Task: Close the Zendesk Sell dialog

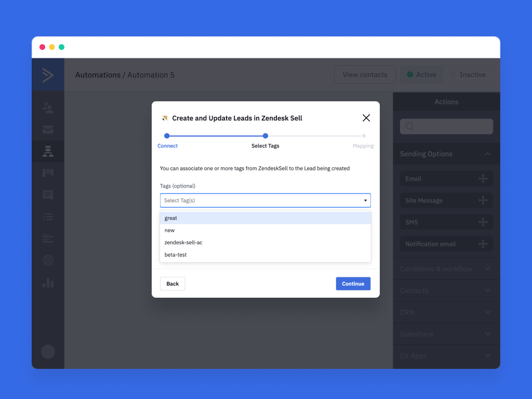Action: (366, 118)
